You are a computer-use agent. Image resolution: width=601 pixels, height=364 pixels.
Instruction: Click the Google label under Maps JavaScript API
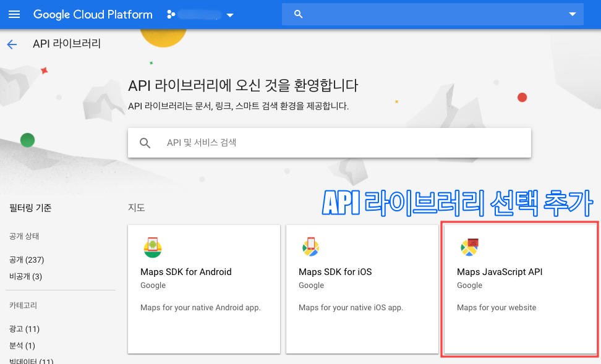[469, 286]
